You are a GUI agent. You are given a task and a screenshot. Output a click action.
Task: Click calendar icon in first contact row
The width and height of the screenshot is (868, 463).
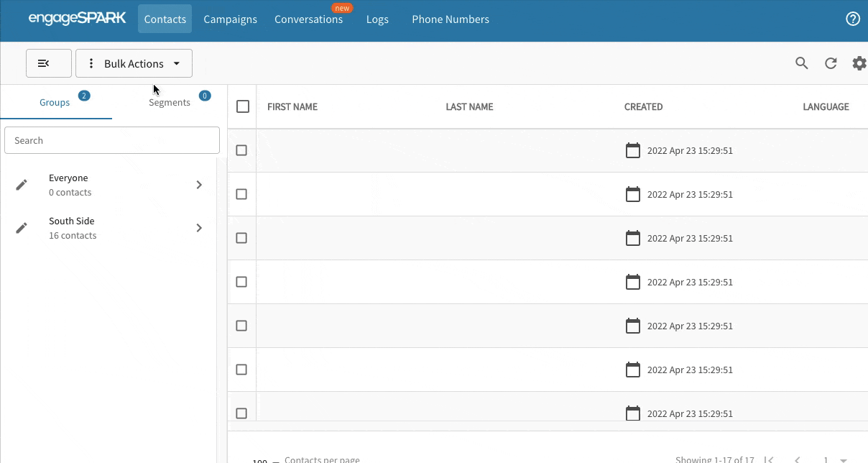click(x=632, y=151)
